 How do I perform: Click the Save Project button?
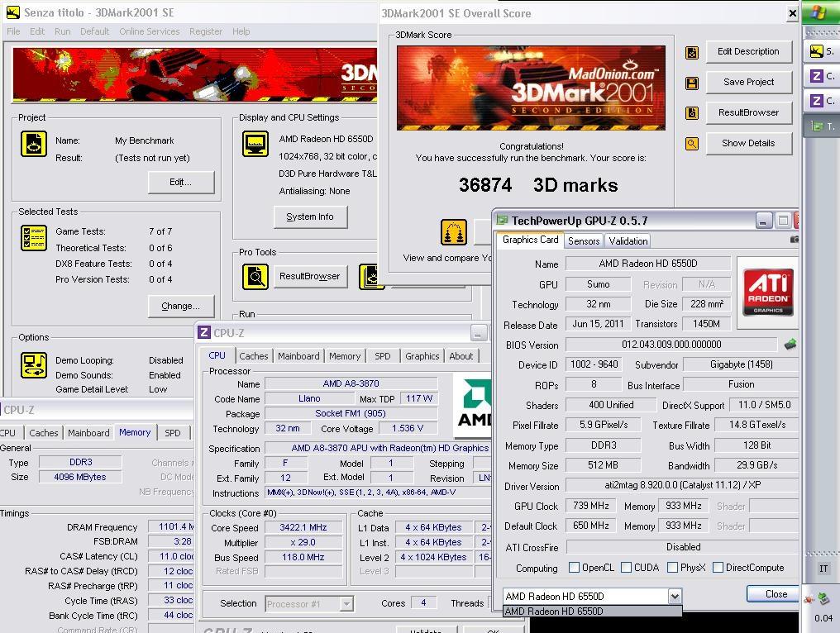coord(748,82)
